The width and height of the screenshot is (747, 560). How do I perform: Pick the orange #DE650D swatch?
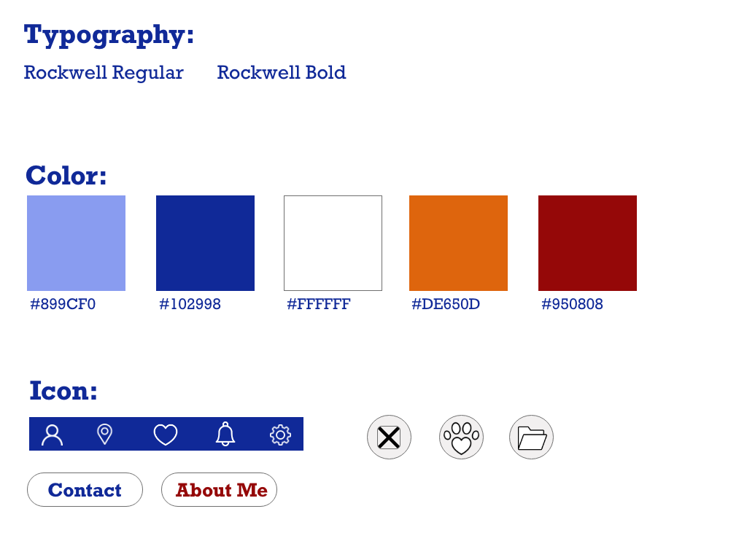click(458, 243)
